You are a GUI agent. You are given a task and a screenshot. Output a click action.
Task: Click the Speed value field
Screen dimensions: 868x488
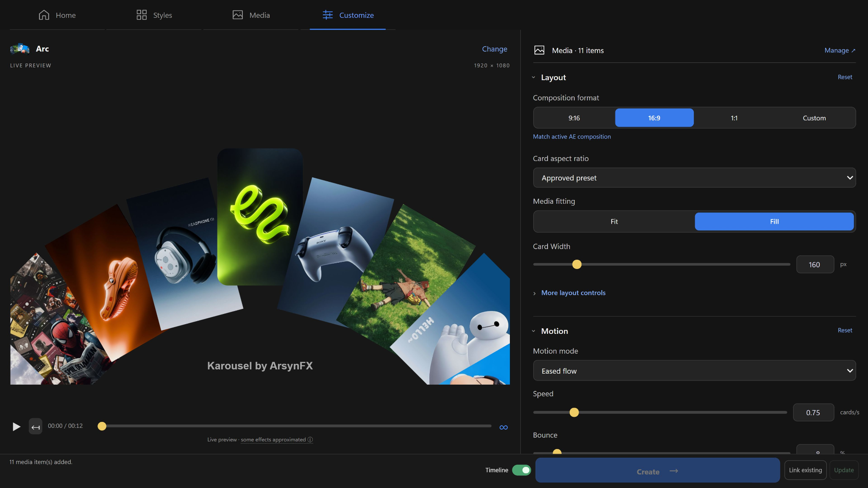tap(813, 412)
